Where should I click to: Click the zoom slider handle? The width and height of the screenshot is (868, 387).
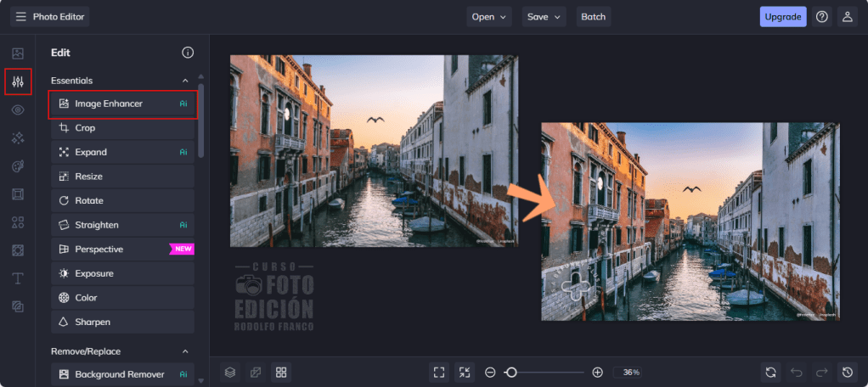tap(510, 372)
